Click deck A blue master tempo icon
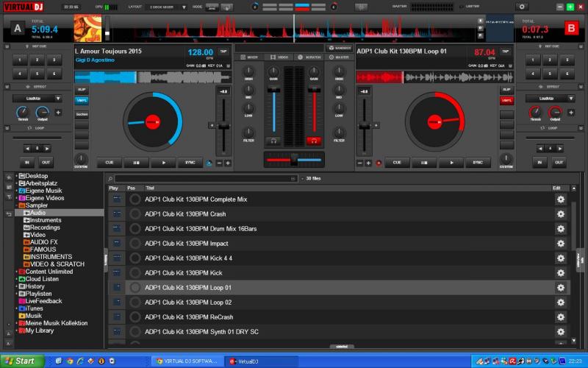Screen dimensions: 588x368 pyautogui.click(x=209, y=163)
